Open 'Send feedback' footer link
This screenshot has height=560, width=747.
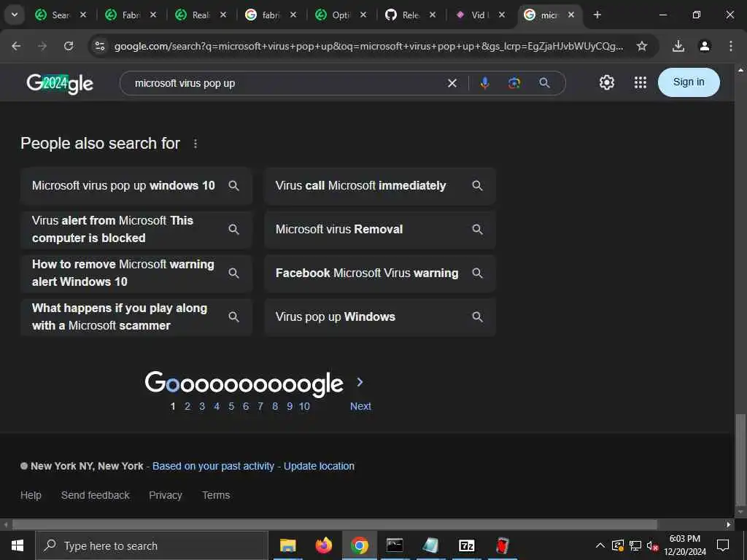96,495
